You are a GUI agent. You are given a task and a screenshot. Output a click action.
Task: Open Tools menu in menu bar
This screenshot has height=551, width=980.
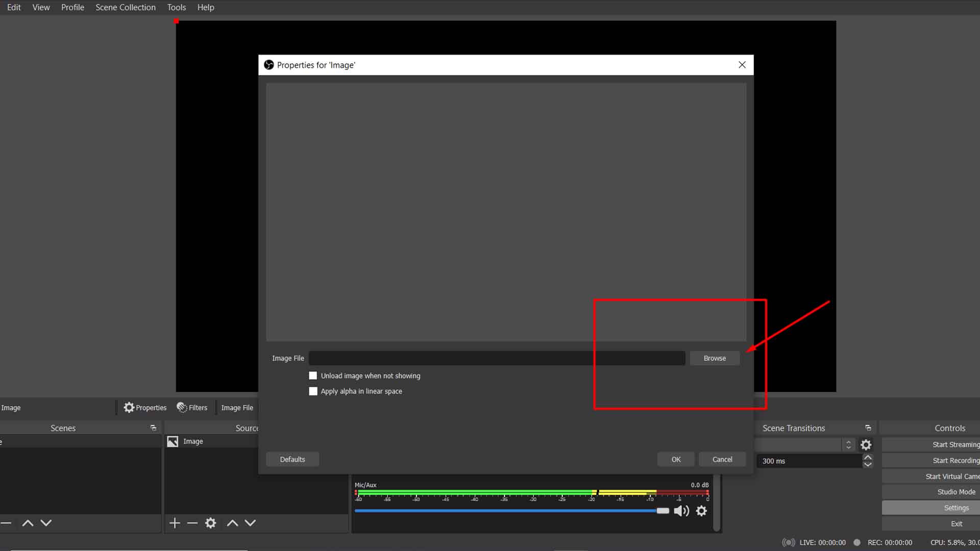[x=176, y=8]
